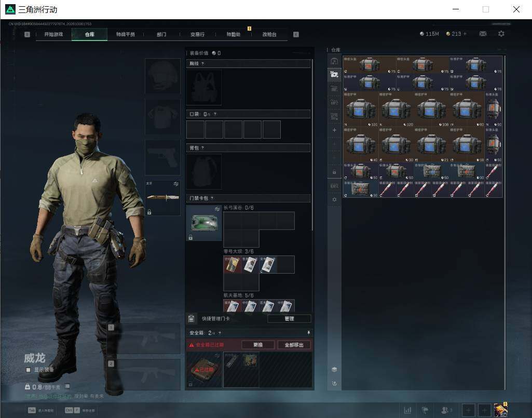Click the warehouse vertical scrollbar
Screen dimensions: 532x418
tap(504, 222)
